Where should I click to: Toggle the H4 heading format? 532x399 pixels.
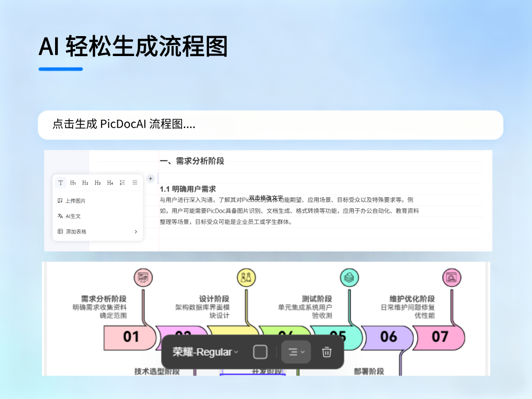tap(110, 182)
